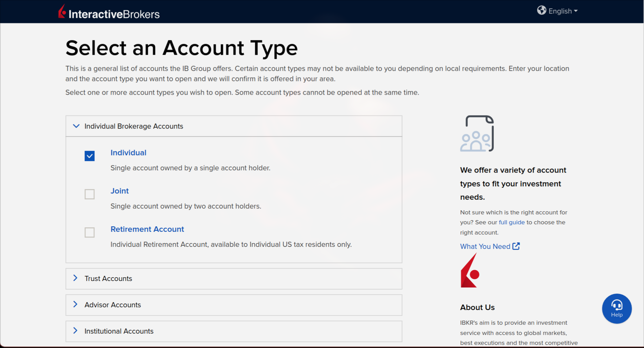Click the Advisor Accounts section header
The width and height of the screenshot is (644, 348).
click(x=113, y=305)
